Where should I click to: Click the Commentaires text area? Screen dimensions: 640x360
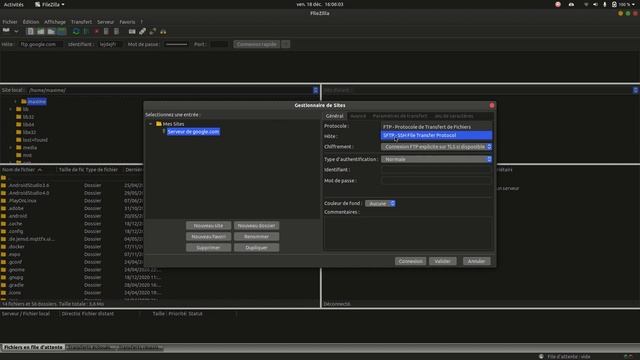click(408, 233)
